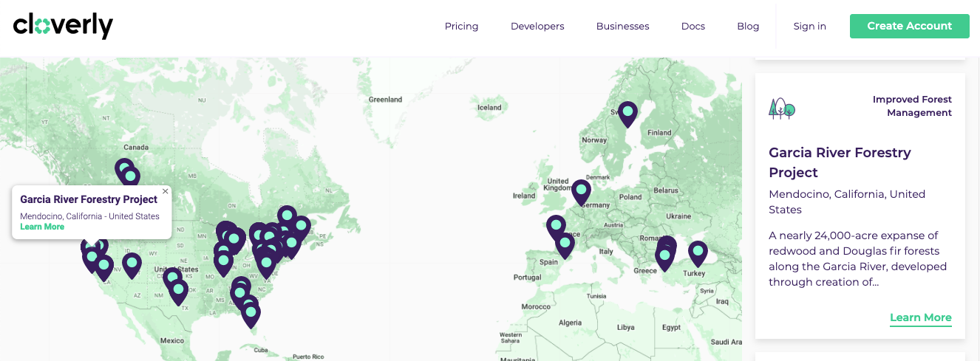Select the map pin over western France

point(556,228)
